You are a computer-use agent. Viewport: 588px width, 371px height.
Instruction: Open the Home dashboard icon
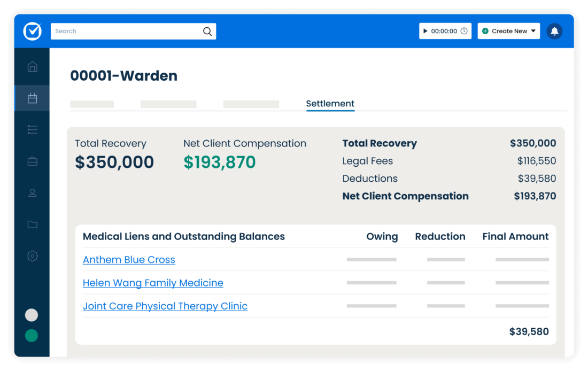click(x=32, y=66)
